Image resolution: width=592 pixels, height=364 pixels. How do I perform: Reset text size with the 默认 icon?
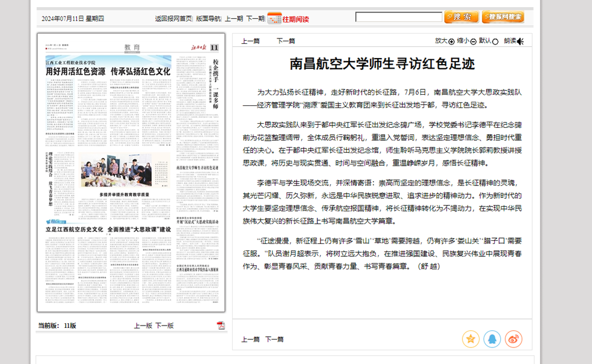point(496,42)
